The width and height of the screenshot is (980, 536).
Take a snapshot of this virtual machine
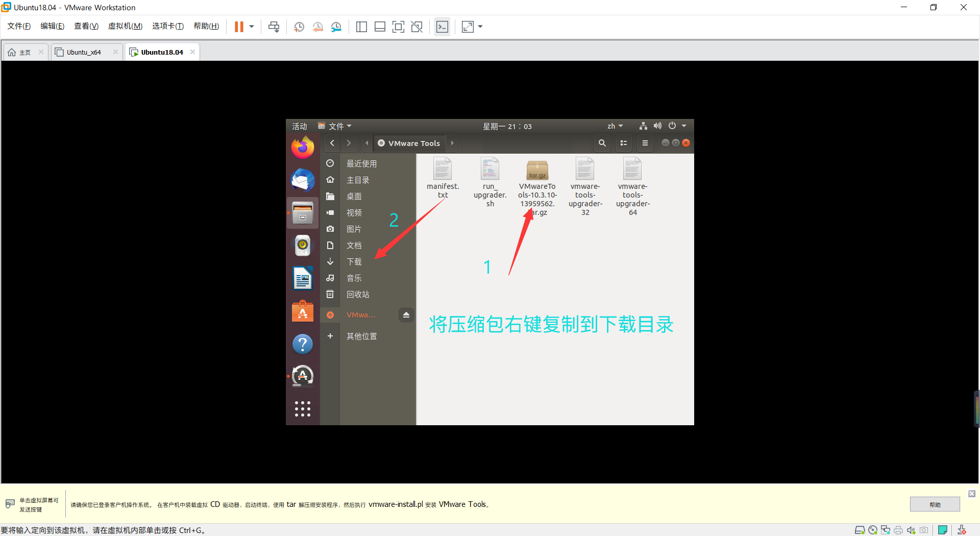tap(299, 27)
